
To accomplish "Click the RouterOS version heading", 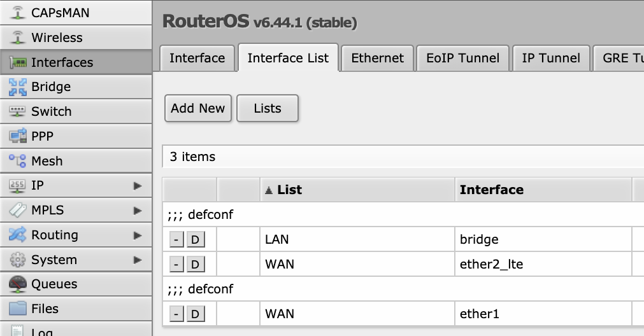I will coord(259,22).
